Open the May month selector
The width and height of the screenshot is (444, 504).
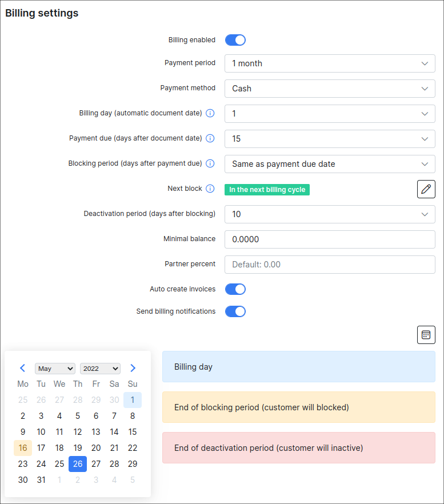(55, 368)
